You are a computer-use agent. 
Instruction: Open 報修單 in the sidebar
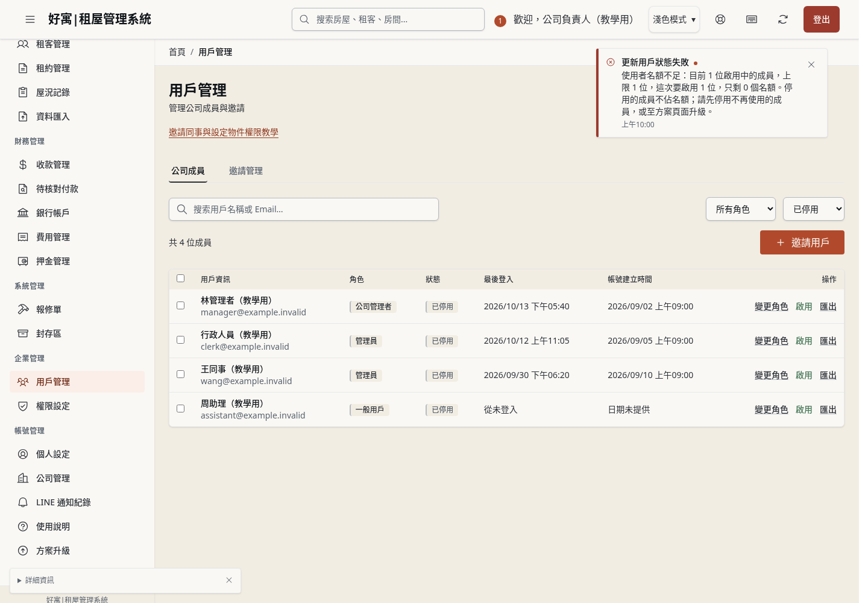pyautogui.click(x=77, y=309)
